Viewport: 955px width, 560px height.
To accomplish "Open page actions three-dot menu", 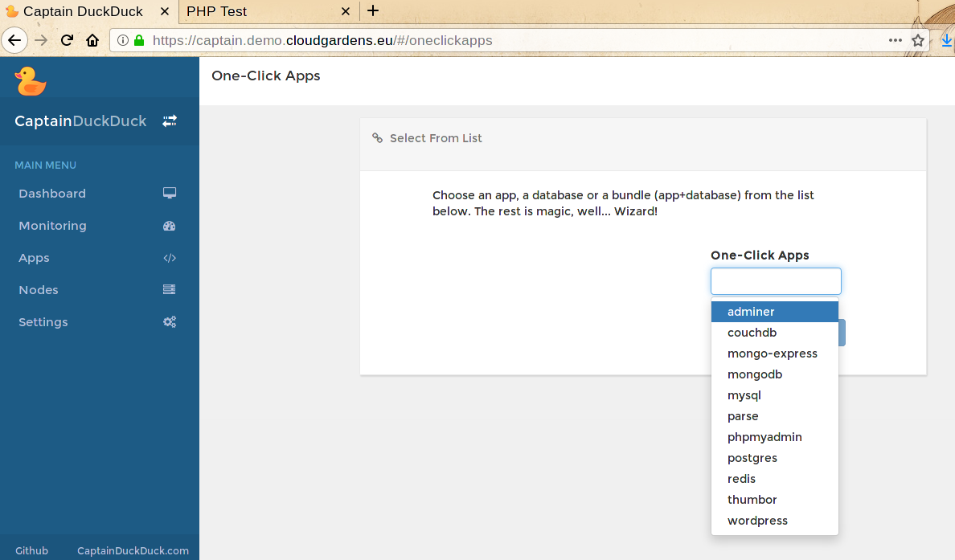I will point(896,40).
